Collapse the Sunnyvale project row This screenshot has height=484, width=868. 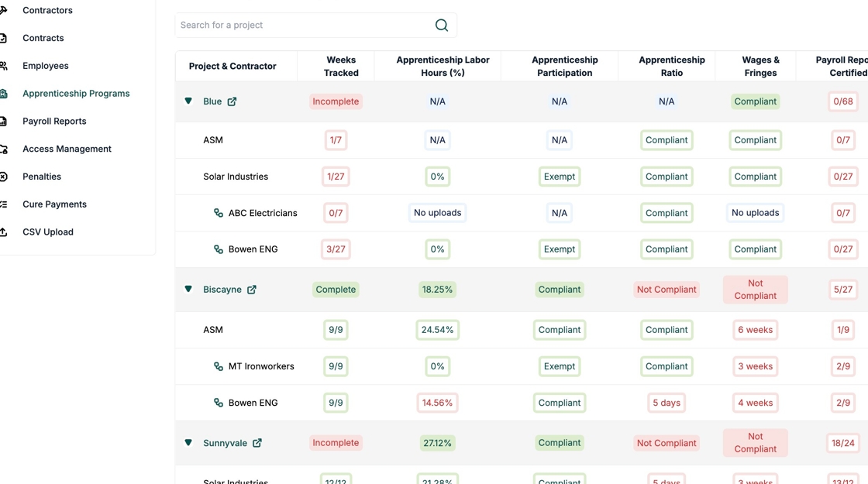pos(188,443)
